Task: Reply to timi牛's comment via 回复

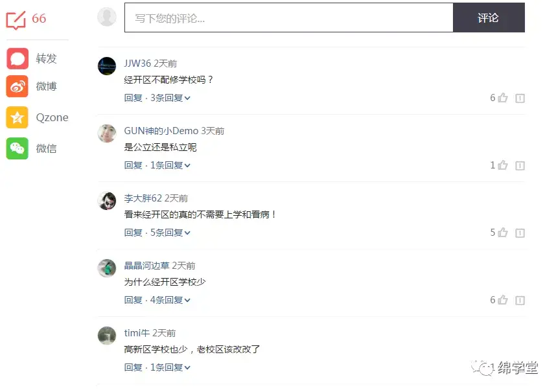Action: tap(133, 367)
